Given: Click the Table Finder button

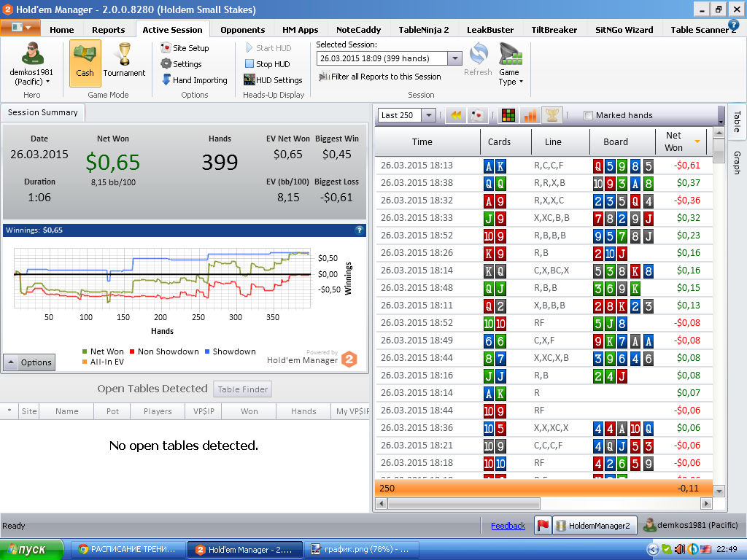Looking at the screenshot, I should point(242,389).
